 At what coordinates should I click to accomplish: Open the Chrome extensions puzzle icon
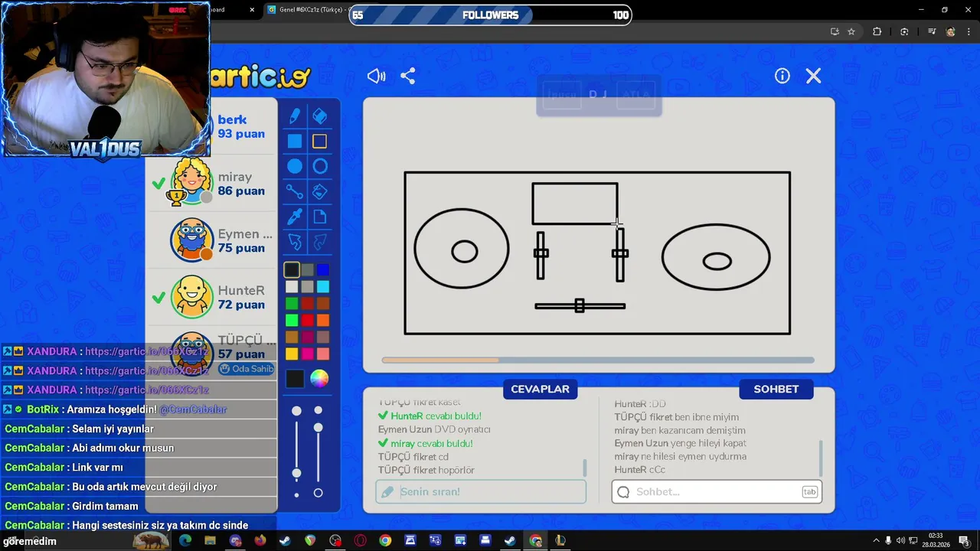[x=877, y=31]
